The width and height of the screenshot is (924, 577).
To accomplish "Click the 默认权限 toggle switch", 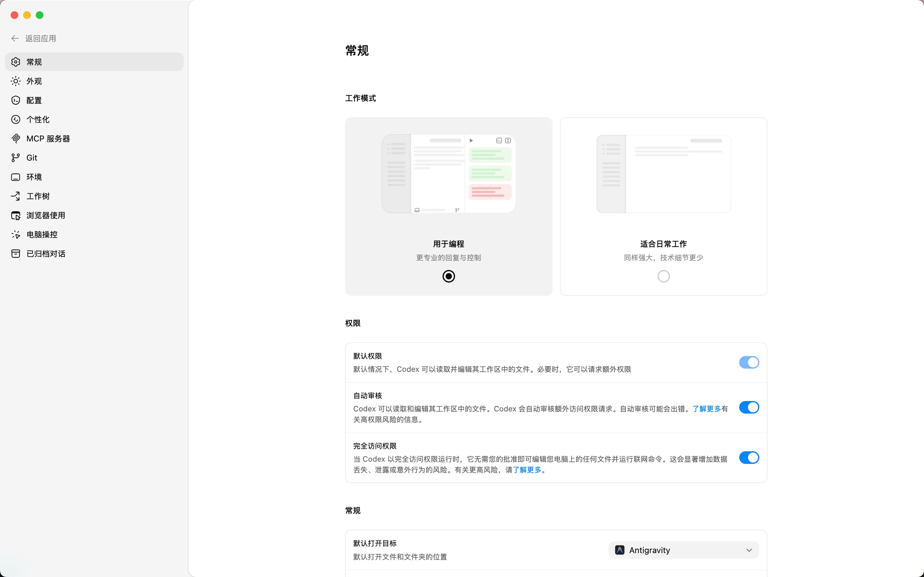I will [748, 362].
